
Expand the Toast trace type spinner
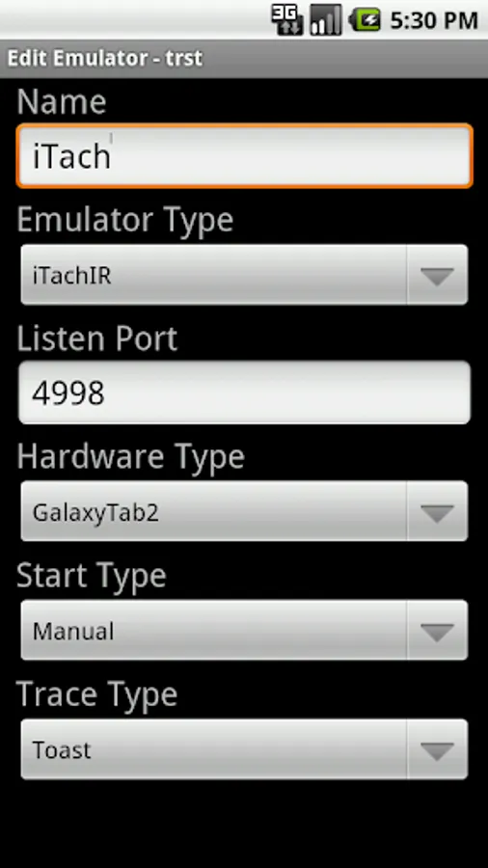point(244,749)
